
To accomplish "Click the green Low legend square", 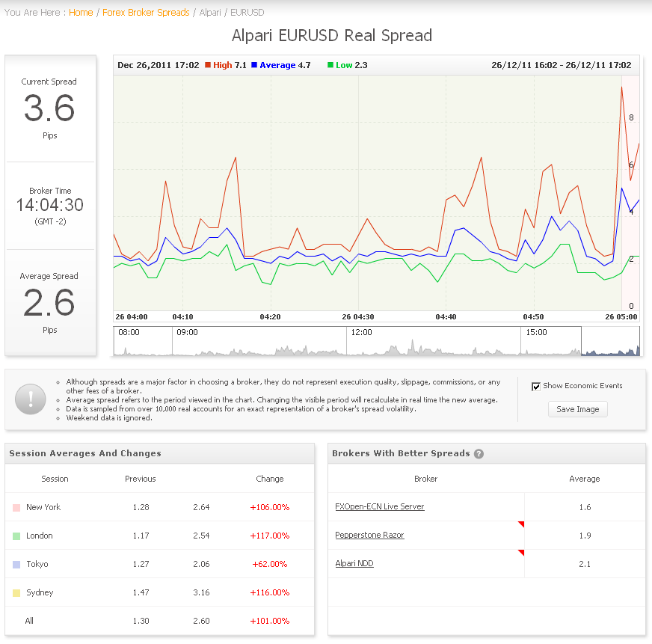I will [330, 65].
